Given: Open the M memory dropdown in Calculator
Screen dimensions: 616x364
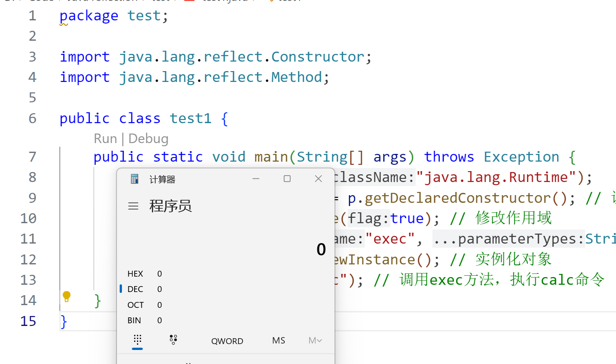Looking at the screenshot, I should (x=315, y=340).
